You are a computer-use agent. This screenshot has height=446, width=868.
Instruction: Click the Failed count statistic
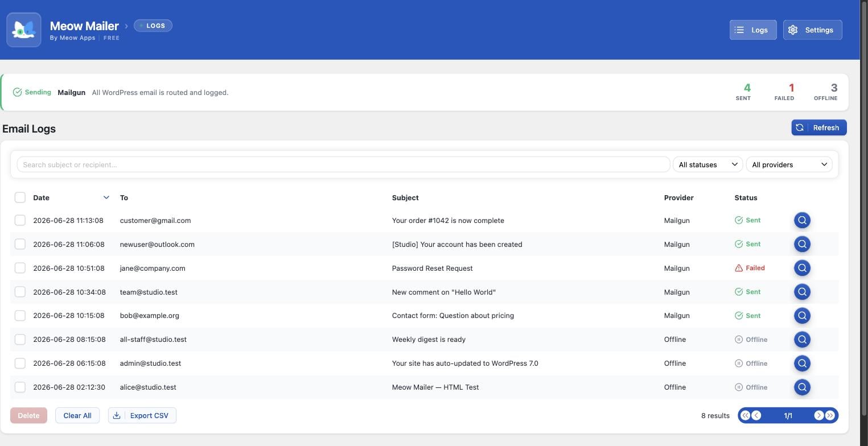(784, 92)
